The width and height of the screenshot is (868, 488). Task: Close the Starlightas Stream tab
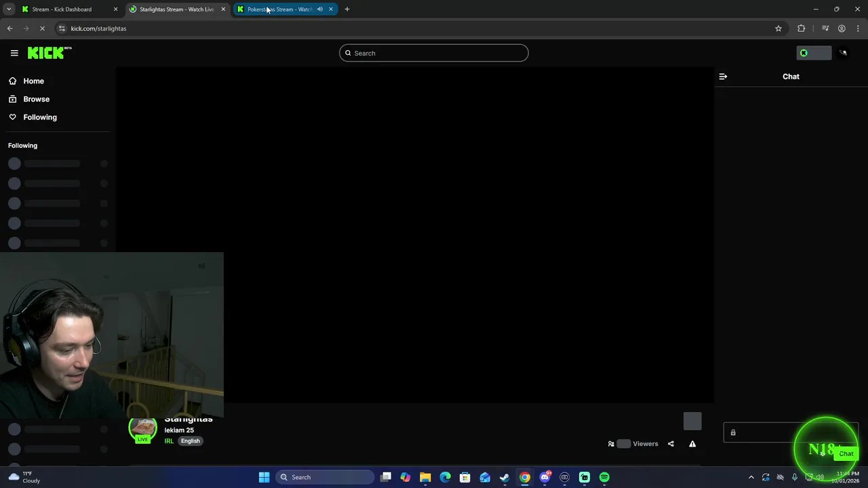(223, 9)
